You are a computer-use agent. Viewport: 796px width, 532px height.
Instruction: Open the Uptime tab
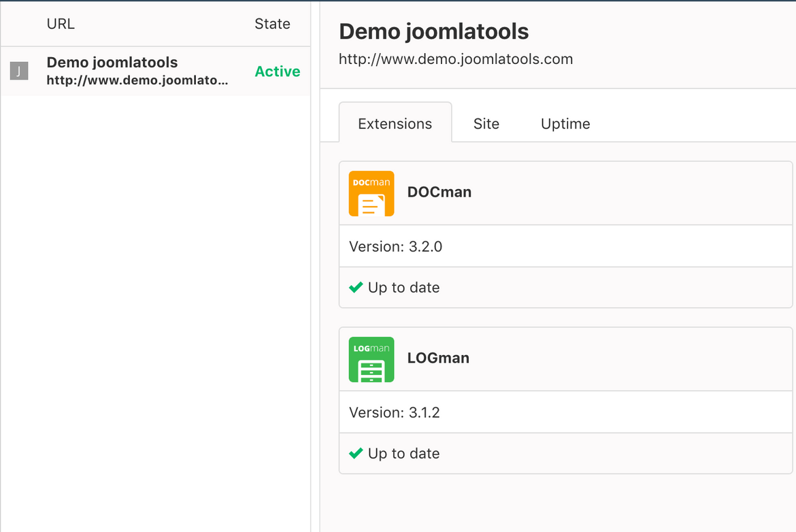tap(565, 124)
